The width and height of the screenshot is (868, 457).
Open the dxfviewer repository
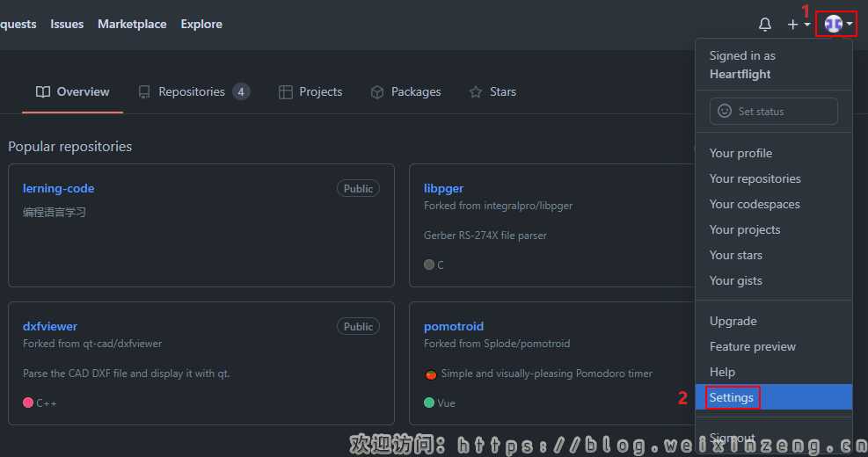(x=50, y=326)
